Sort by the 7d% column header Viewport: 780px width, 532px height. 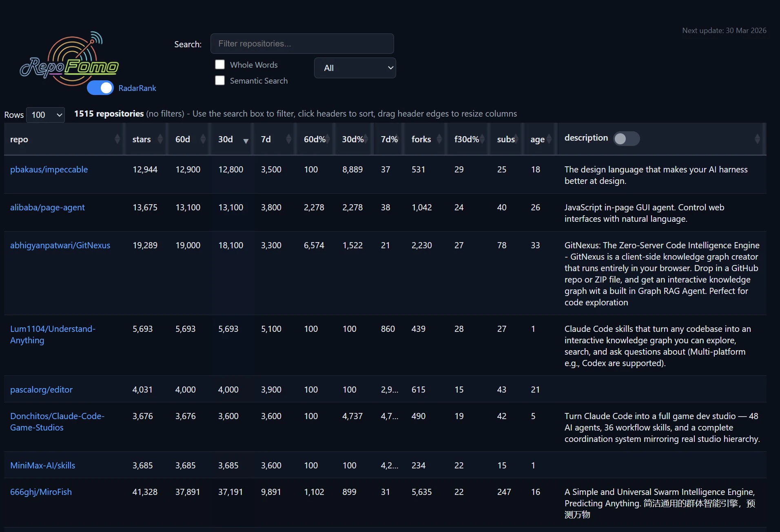click(389, 139)
